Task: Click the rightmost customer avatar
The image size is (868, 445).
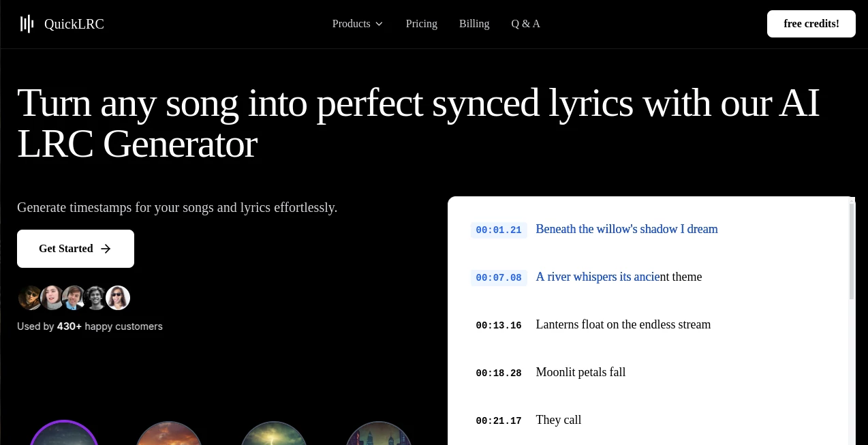Action: point(118,298)
